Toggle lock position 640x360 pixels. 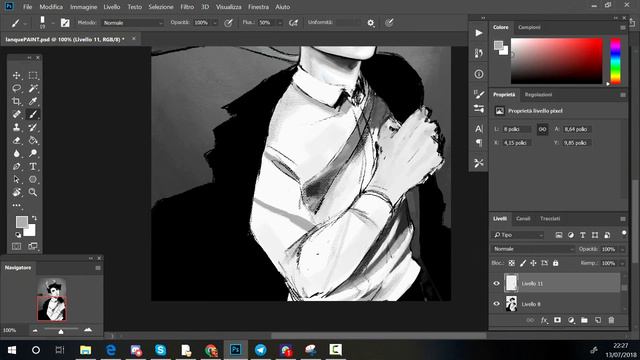click(x=533, y=263)
